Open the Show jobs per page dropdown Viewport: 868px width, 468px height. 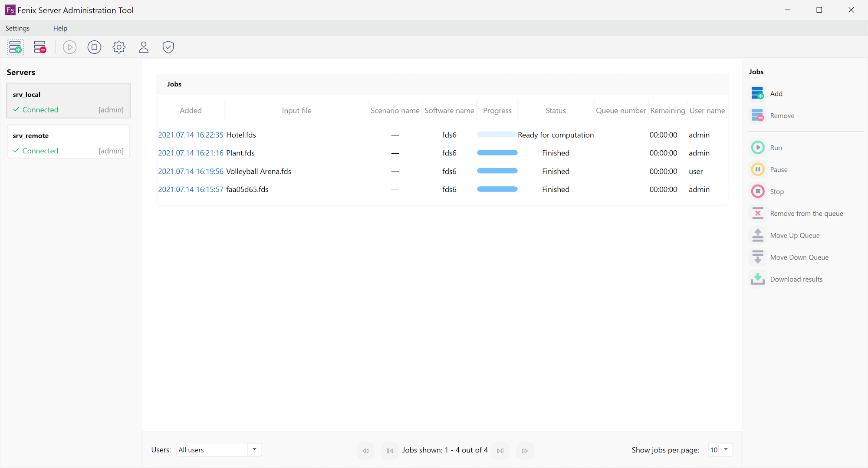[x=726, y=449]
